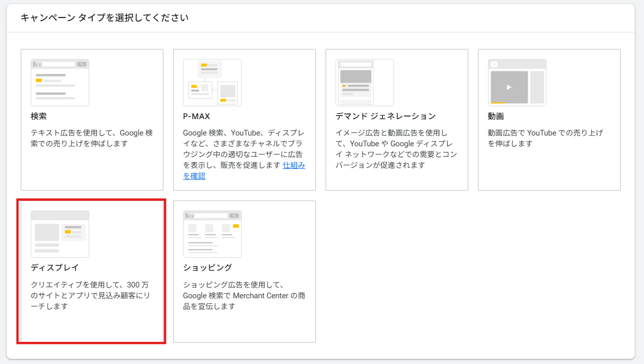Click the P-MAX campaign illustration icon
644x364 pixels.
pos(212,83)
